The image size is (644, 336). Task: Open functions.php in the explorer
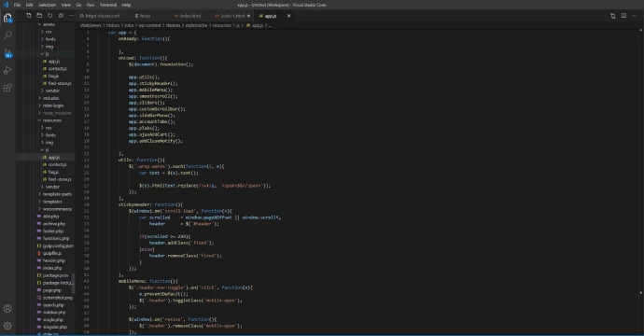coord(56,239)
